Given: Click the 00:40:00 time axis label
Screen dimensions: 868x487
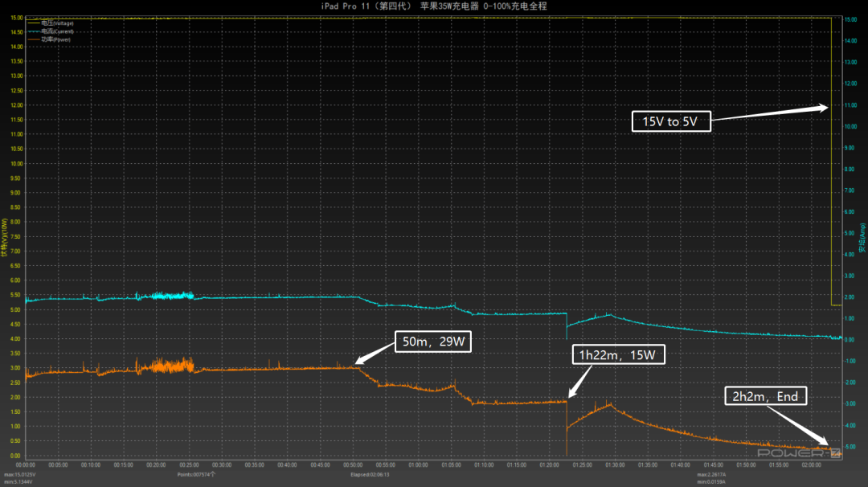Looking at the screenshot, I should tap(287, 465).
